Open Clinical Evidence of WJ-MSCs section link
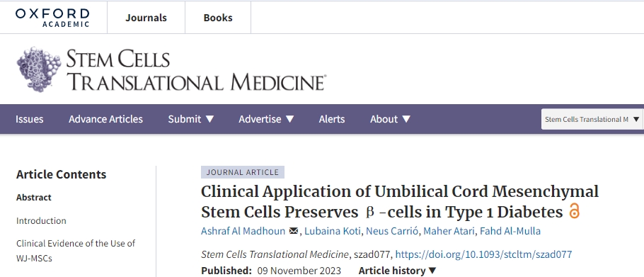Screen dimensions: 644x277 (76, 251)
